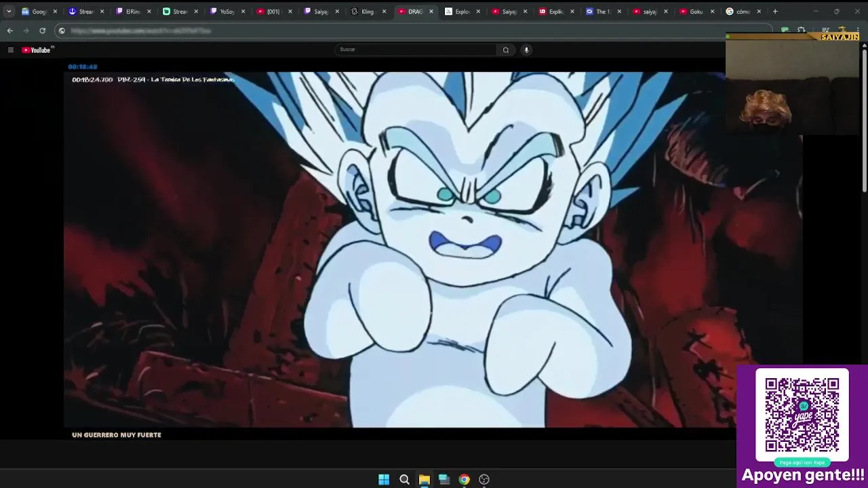Close the ElRinc tab
The width and height of the screenshot is (868, 488).
pyautogui.click(x=149, y=12)
